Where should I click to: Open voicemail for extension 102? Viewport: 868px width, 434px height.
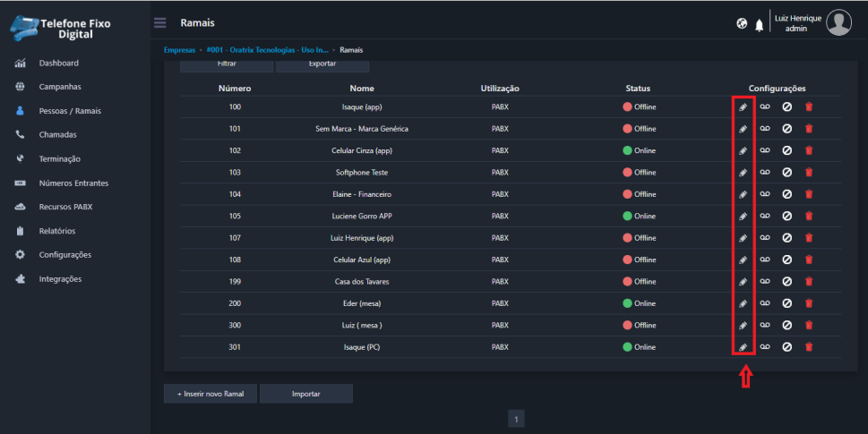click(x=765, y=150)
